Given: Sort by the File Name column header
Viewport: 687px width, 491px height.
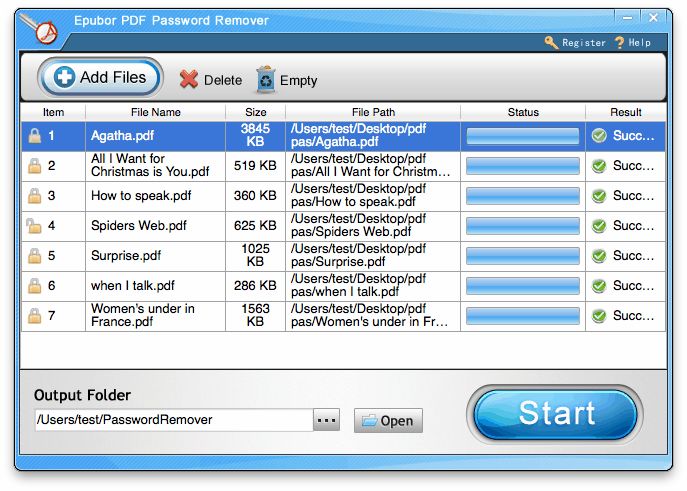Looking at the screenshot, I should (x=156, y=113).
